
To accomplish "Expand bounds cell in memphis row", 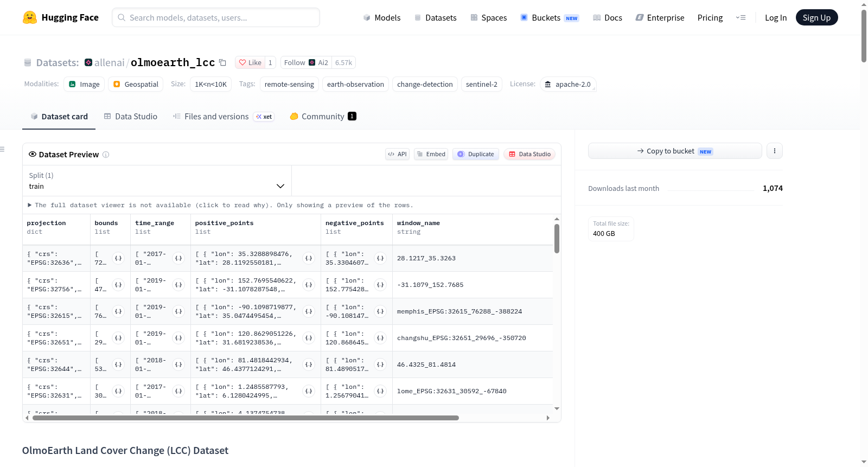I will pos(118,311).
